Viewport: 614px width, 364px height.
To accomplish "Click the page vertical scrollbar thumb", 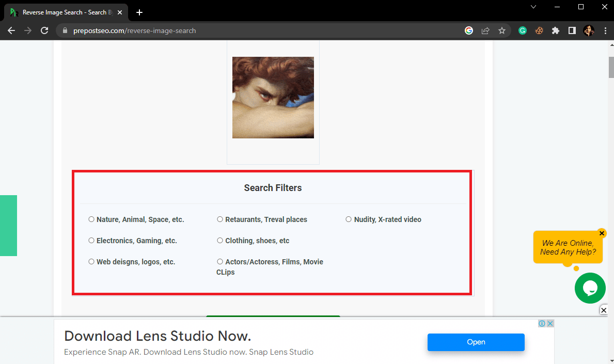I will tap(611, 67).
